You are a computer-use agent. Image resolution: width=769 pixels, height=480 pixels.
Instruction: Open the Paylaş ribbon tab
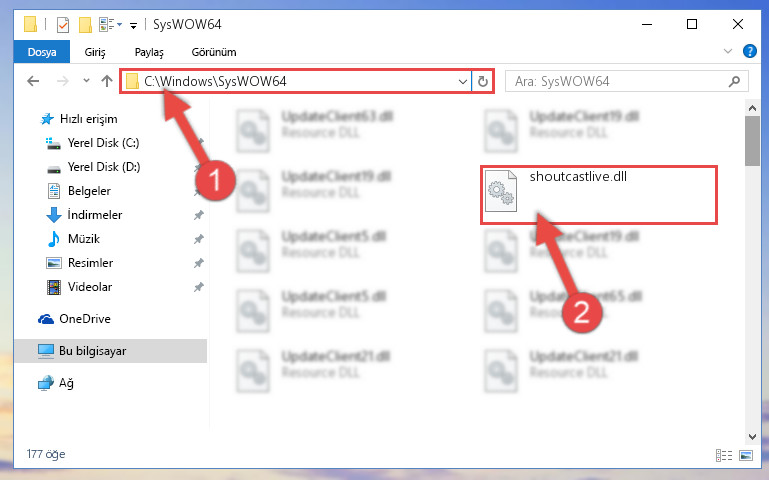(x=149, y=52)
